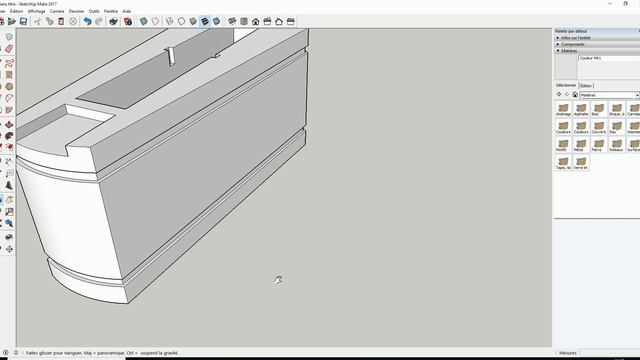Open the Métal materials folder
This screenshot has width=640, height=360.
tap(581, 145)
